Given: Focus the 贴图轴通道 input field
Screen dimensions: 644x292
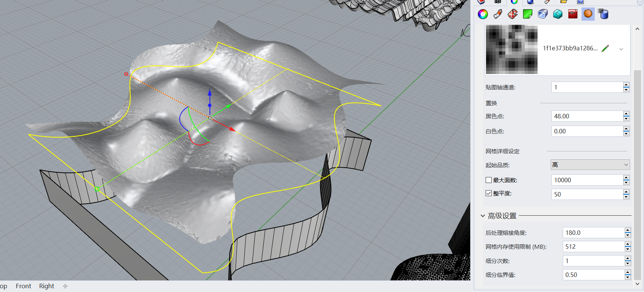Looking at the screenshot, I should click(x=587, y=87).
